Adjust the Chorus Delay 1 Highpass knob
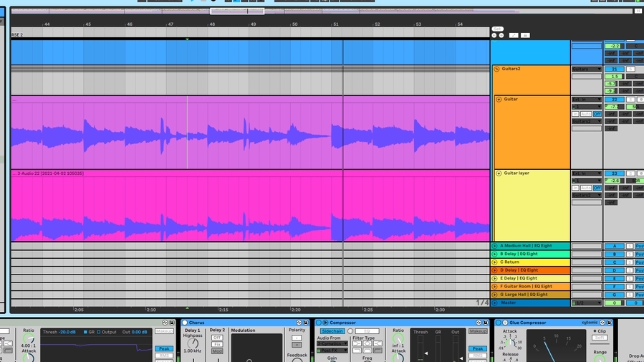The height and width of the screenshot is (362, 644). point(193,343)
